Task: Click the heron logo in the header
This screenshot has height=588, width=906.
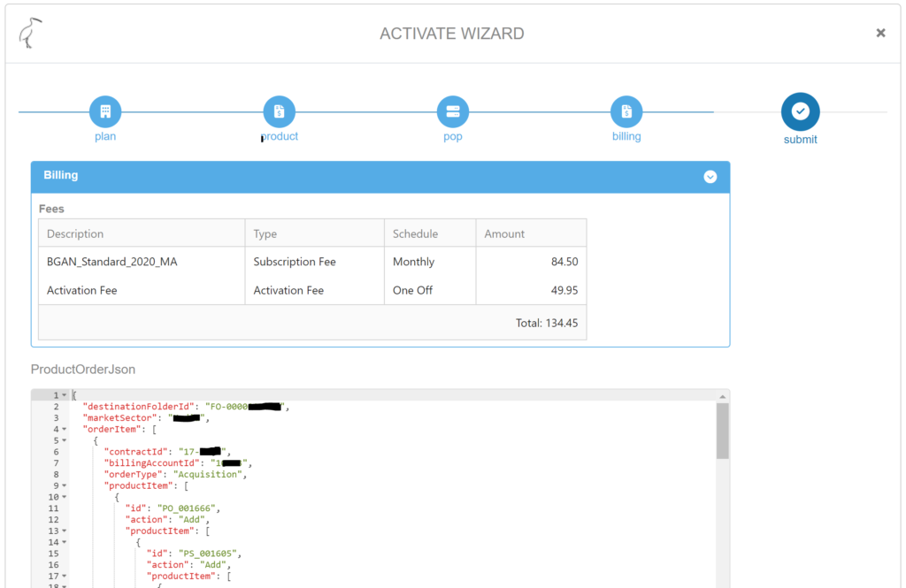Action: (x=31, y=34)
